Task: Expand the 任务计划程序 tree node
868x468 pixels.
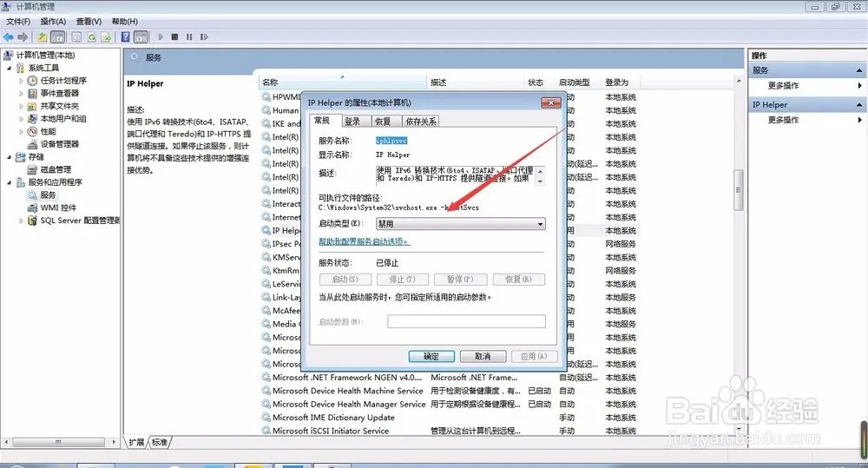Action: click(21, 80)
